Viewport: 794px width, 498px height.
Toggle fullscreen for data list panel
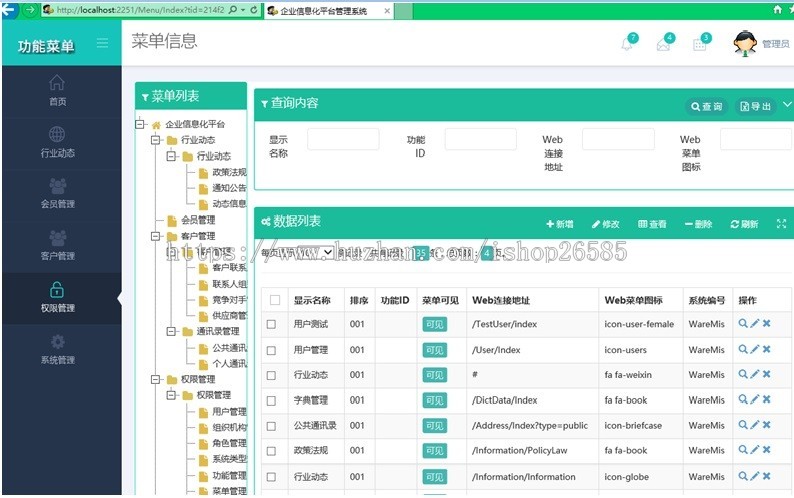click(x=781, y=223)
